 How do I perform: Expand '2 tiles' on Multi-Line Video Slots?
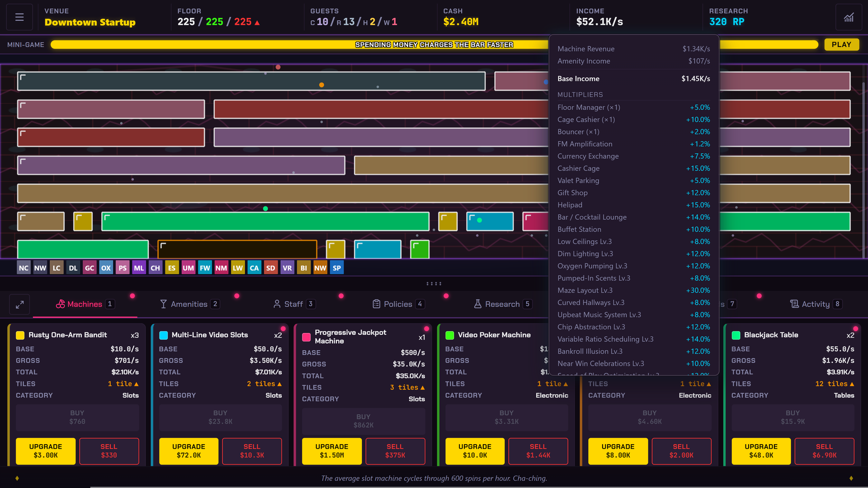pos(264,384)
